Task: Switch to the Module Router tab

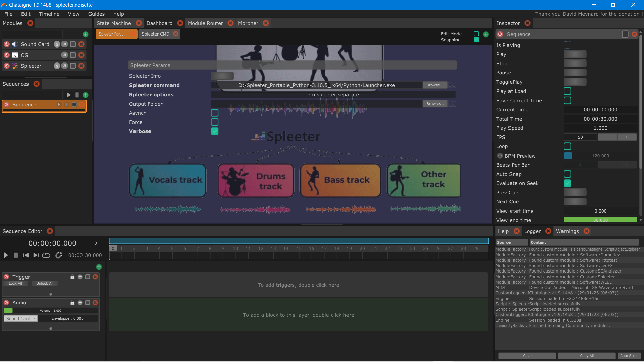Action: (x=205, y=23)
